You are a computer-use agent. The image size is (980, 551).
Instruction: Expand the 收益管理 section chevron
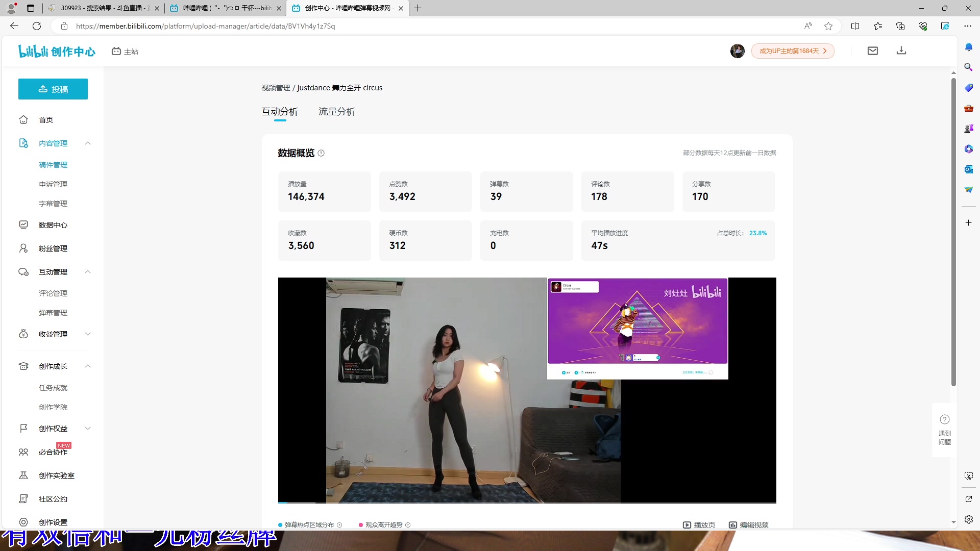coord(88,334)
